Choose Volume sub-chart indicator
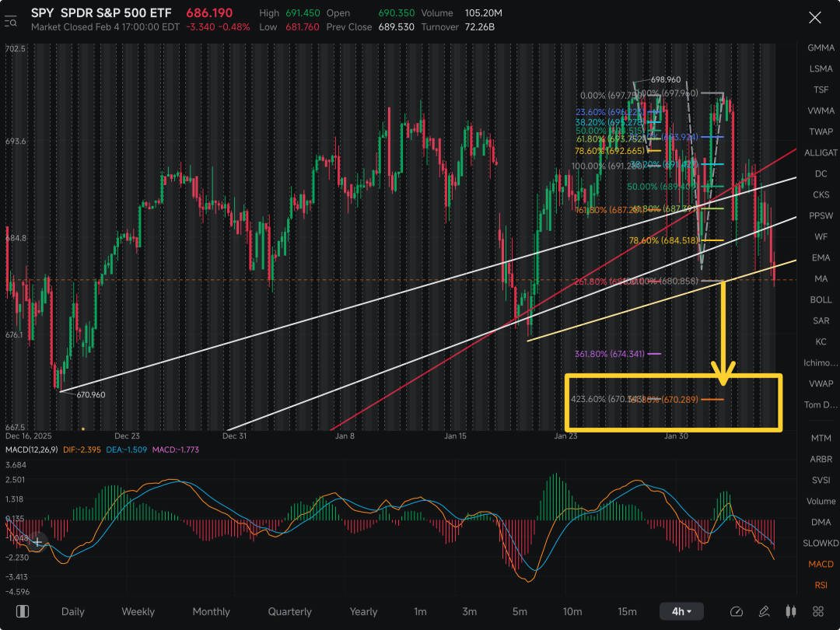 [821, 501]
